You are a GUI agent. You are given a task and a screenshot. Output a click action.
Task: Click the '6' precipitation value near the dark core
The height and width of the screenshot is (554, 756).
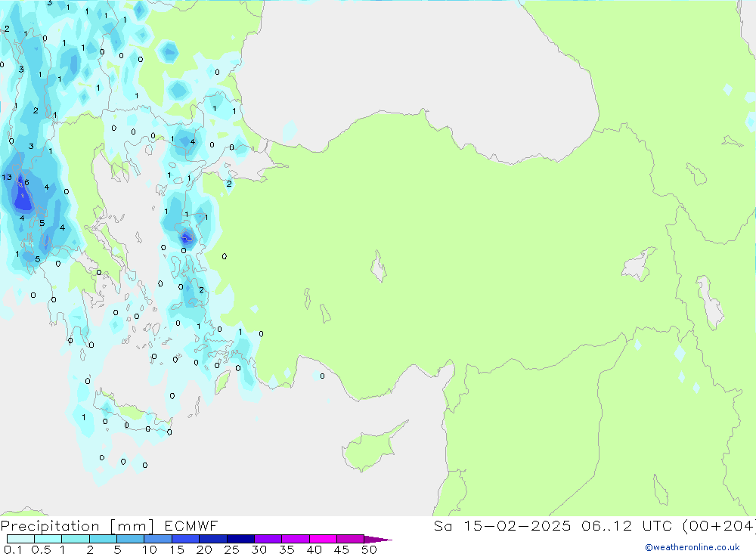point(26,182)
